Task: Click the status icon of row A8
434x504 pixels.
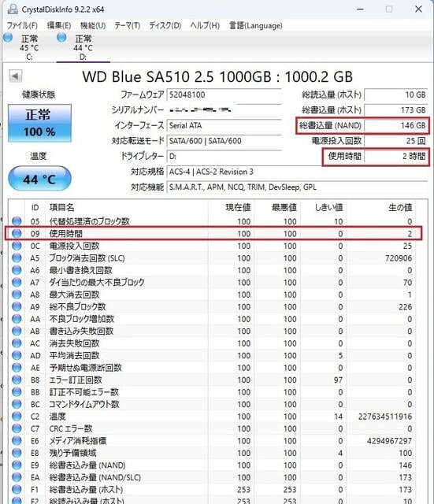Action: point(17,295)
